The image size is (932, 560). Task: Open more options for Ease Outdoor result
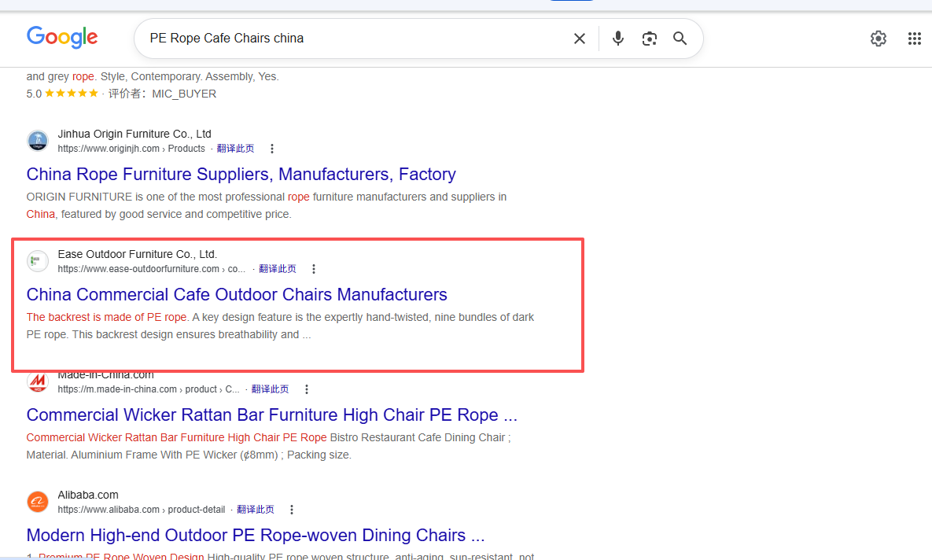313,269
